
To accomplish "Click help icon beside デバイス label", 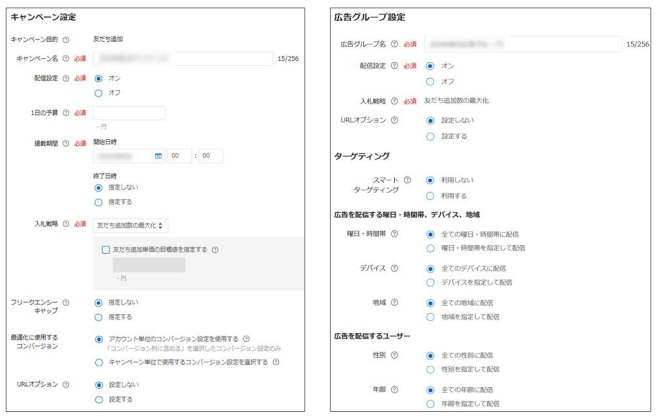I will pos(395,268).
